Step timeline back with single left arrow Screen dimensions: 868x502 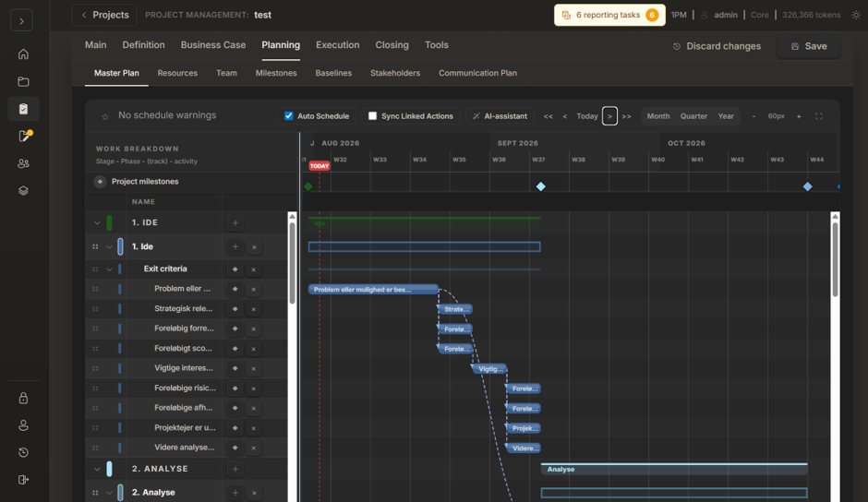point(564,116)
